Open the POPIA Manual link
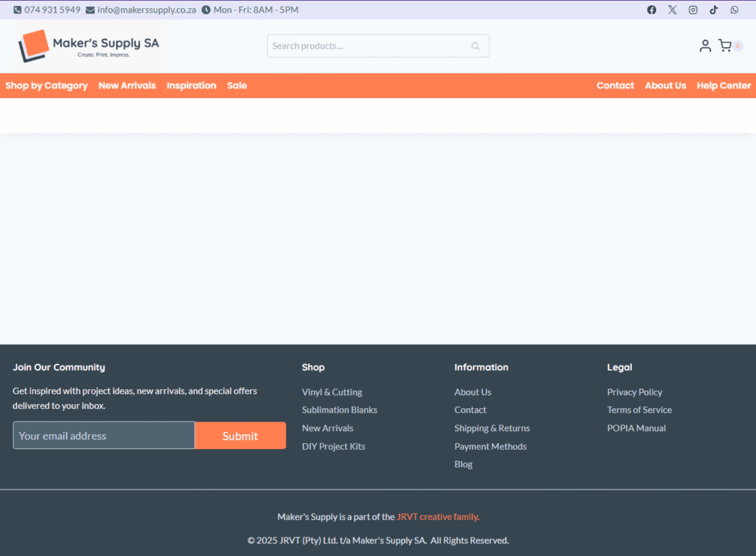 636,428
